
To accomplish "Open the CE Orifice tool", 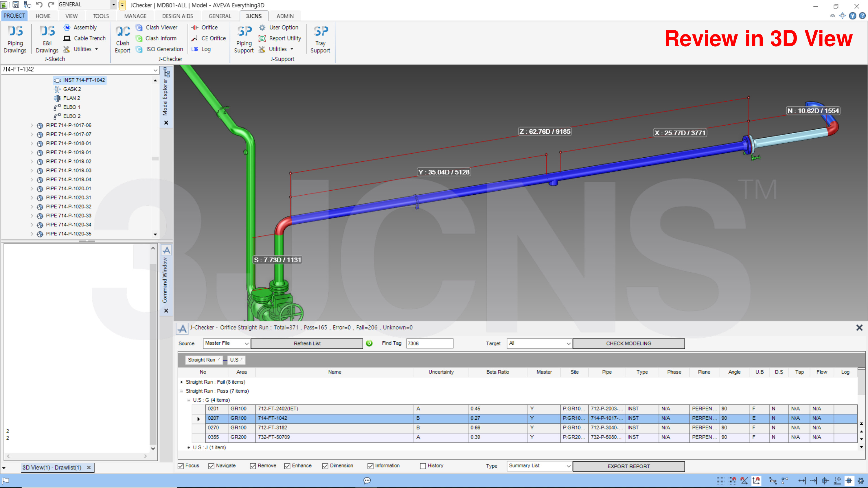I will coord(209,38).
